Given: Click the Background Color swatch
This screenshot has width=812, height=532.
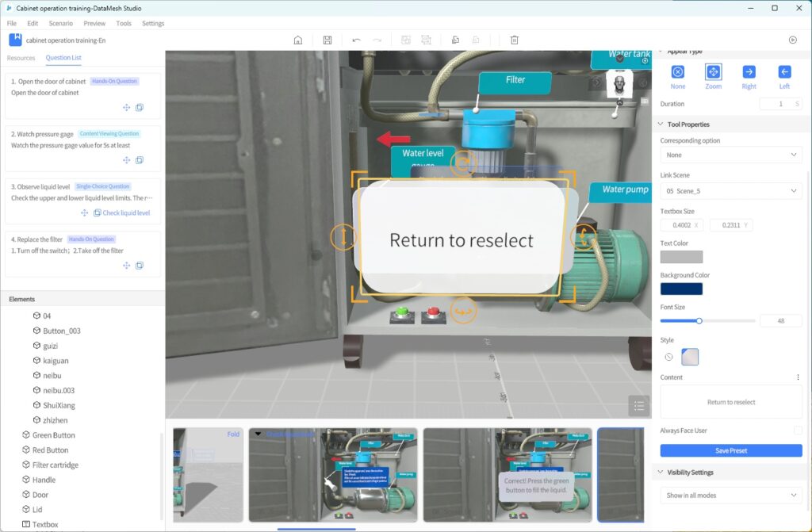Looking at the screenshot, I should [681, 289].
